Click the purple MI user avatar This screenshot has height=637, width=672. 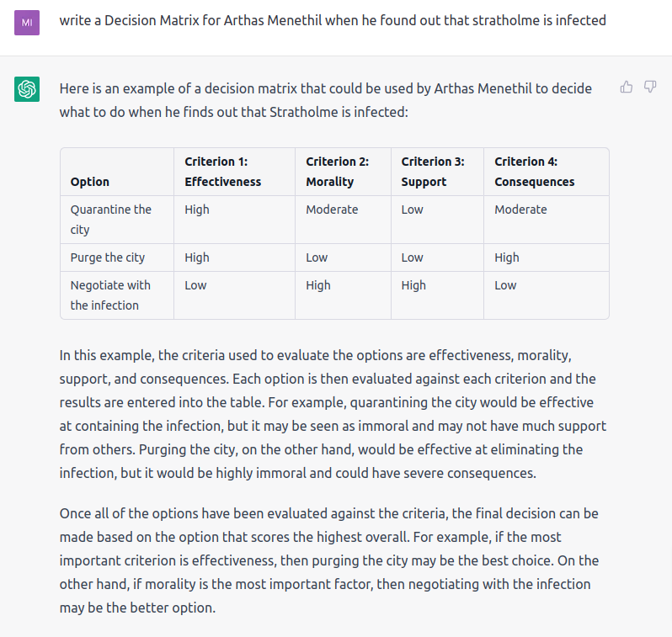tap(27, 20)
